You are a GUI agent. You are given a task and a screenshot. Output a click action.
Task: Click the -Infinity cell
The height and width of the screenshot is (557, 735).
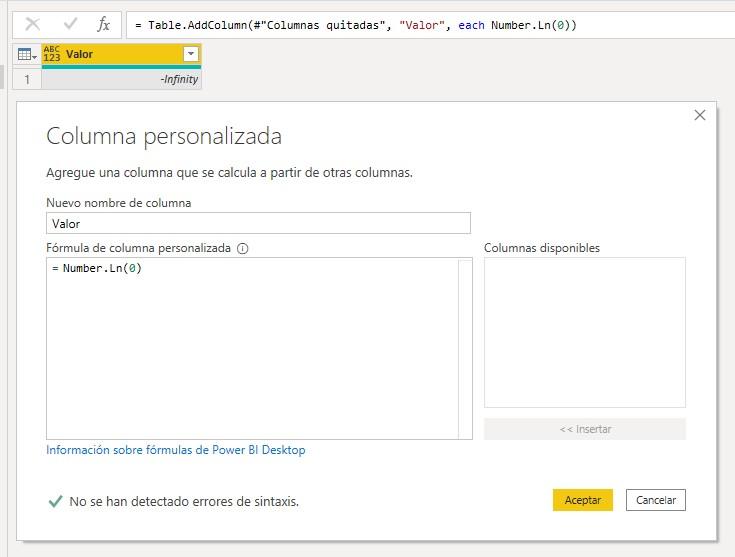(x=121, y=79)
